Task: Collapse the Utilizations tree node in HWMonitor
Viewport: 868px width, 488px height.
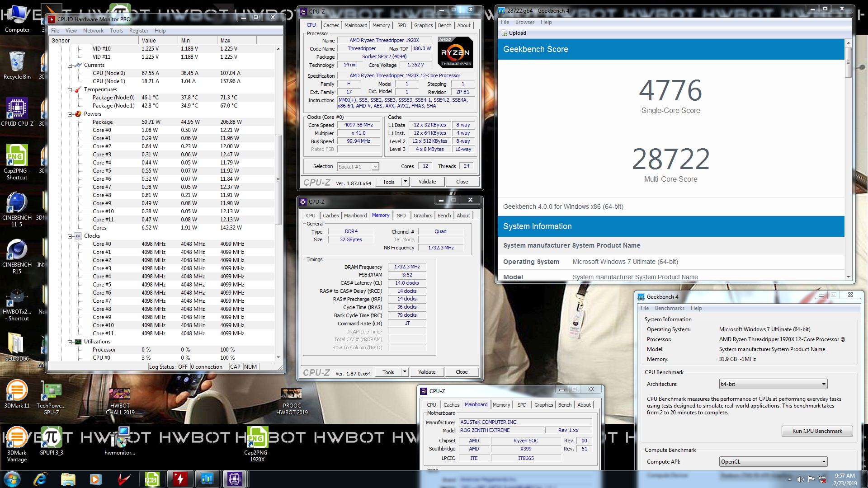Action: (x=70, y=342)
